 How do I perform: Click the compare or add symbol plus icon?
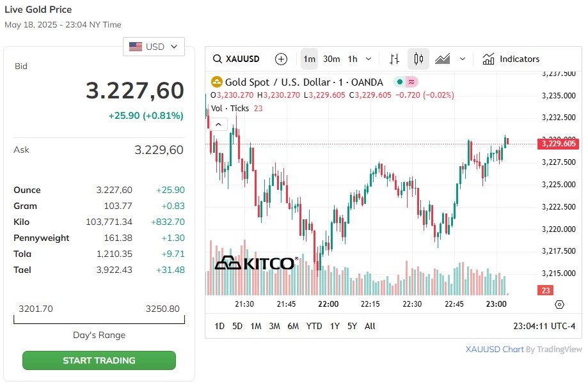point(282,59)
